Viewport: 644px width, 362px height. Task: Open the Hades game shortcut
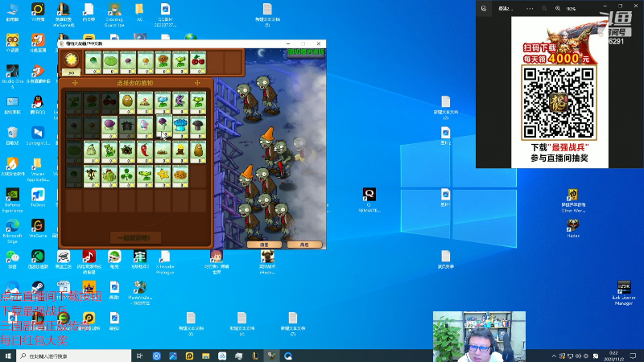coord(573,228)
